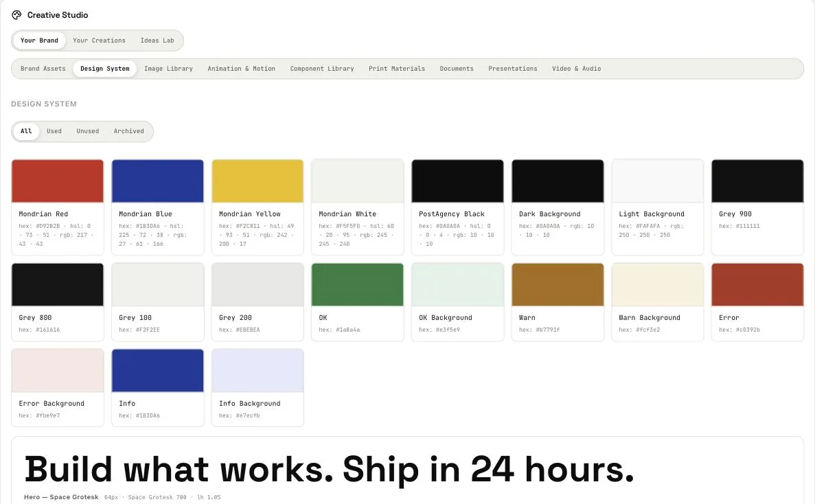
Task: Open the Image Library tab
Action: pyautogui.click(x=168, y=69)
